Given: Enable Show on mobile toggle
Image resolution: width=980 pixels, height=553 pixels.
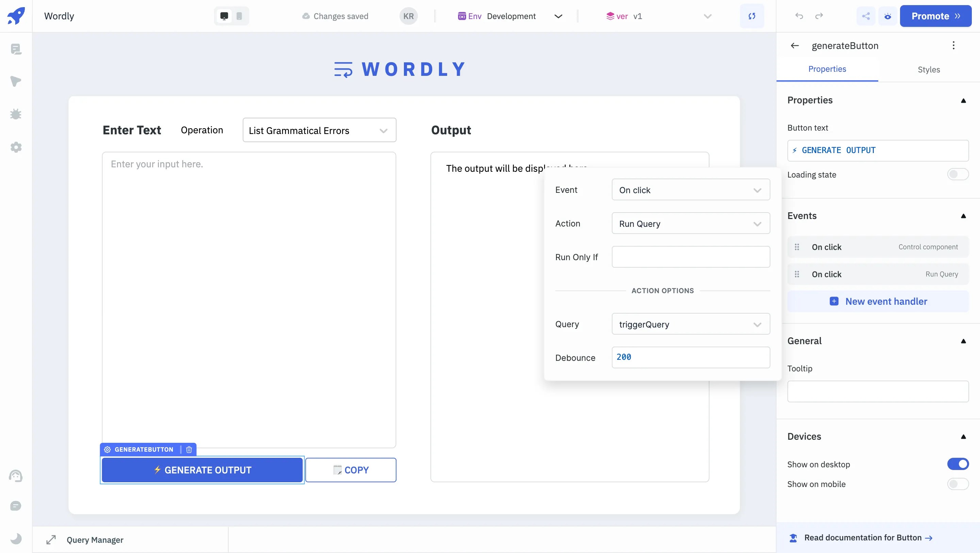Looking at the screenshot, I should [x=958, y=484].
